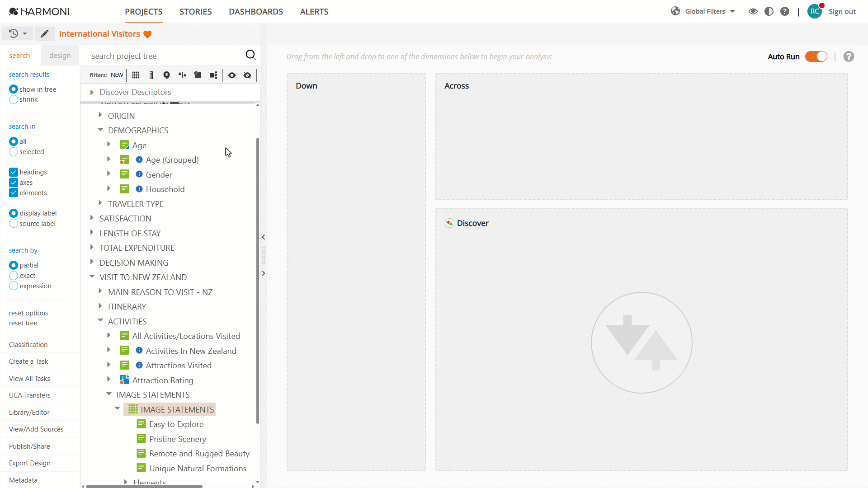This screenshot has height=488, width=868.
Task: Click the hierarchy filter icon
Action: click(213, 75)
